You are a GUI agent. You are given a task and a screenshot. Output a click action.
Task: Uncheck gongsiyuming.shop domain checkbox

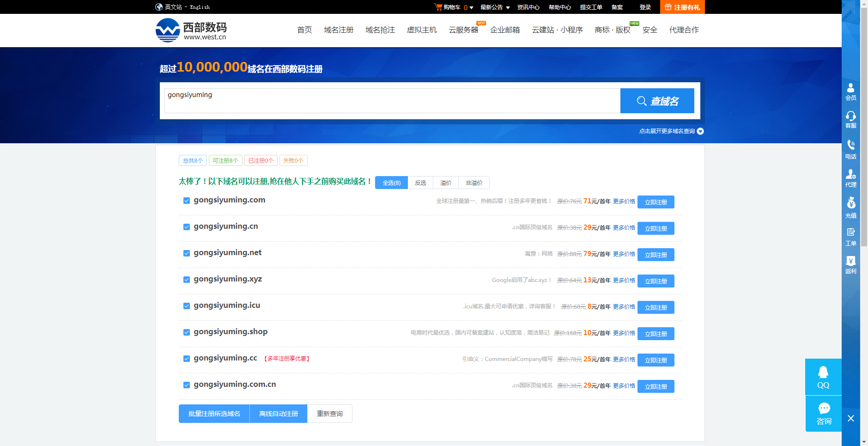pyautogui.click(x=186, y=332)
